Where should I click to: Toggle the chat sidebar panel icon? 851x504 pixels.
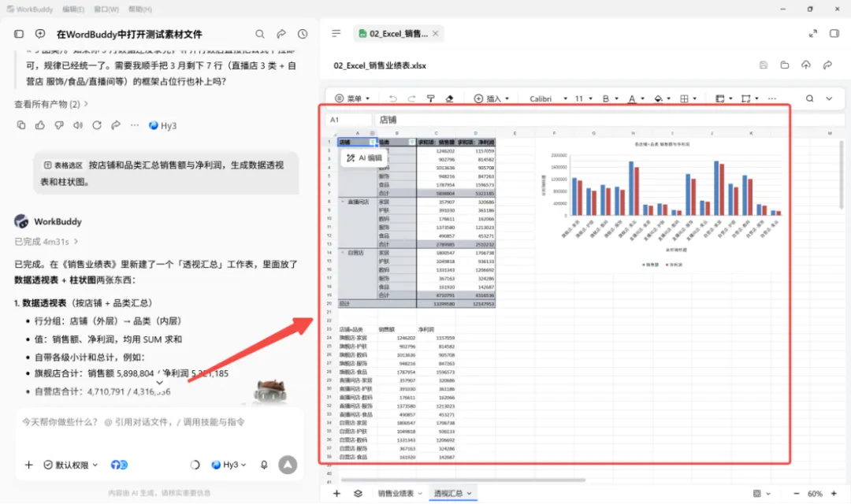click(19, 34)
